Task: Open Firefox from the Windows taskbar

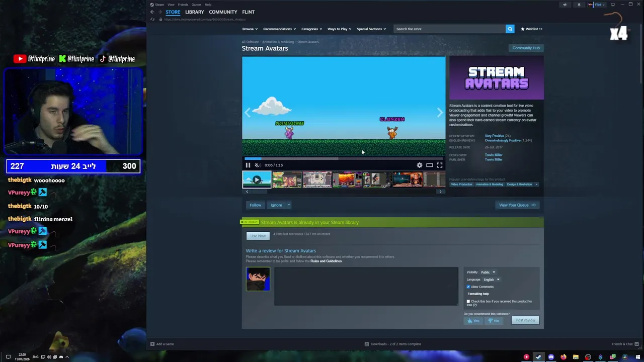Action: point(563,357)
